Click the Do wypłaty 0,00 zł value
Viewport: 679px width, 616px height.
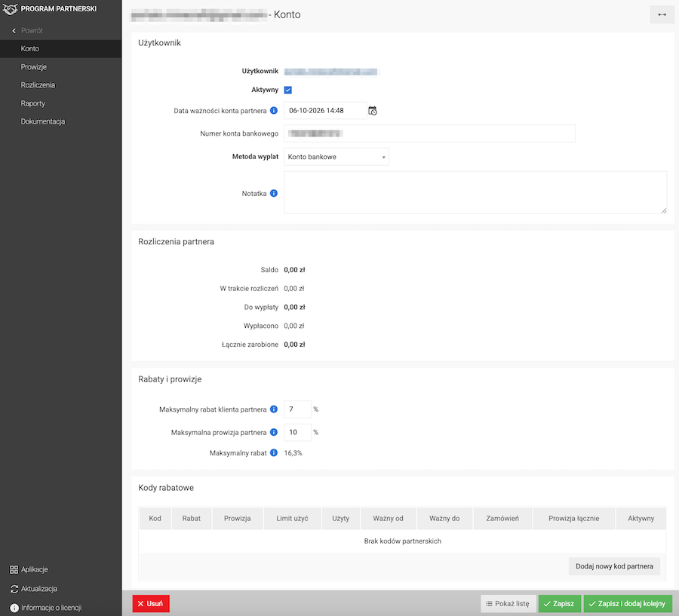click(294, 307)
